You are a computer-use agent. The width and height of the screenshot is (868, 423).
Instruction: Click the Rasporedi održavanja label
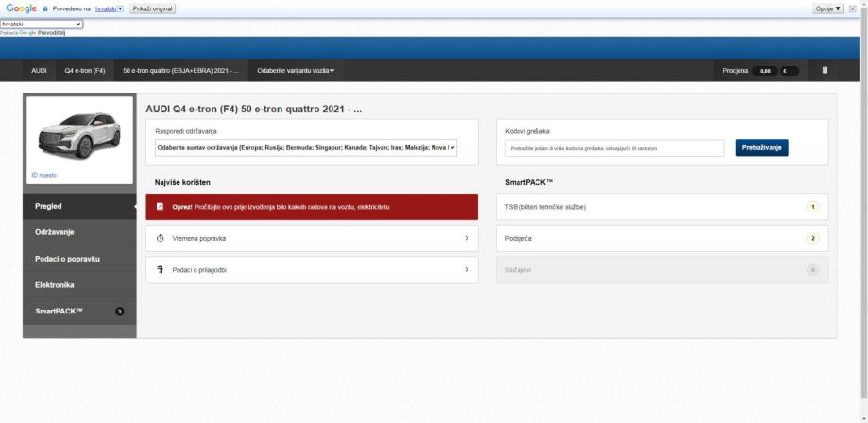click(186, 131)
